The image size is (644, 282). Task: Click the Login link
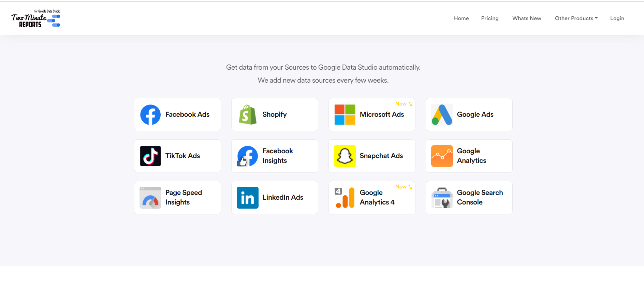pyautogui.click(x=617, y=18)
